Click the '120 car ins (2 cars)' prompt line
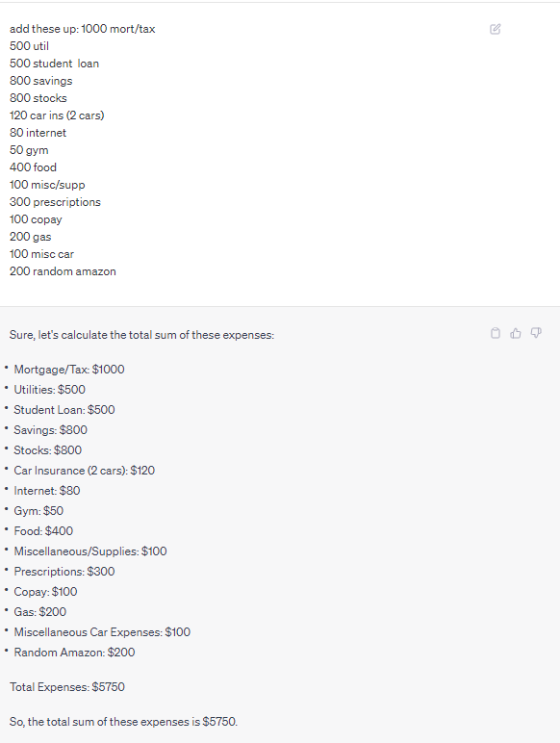This screenshot has width=560, height=743. [x=57, y=115]
